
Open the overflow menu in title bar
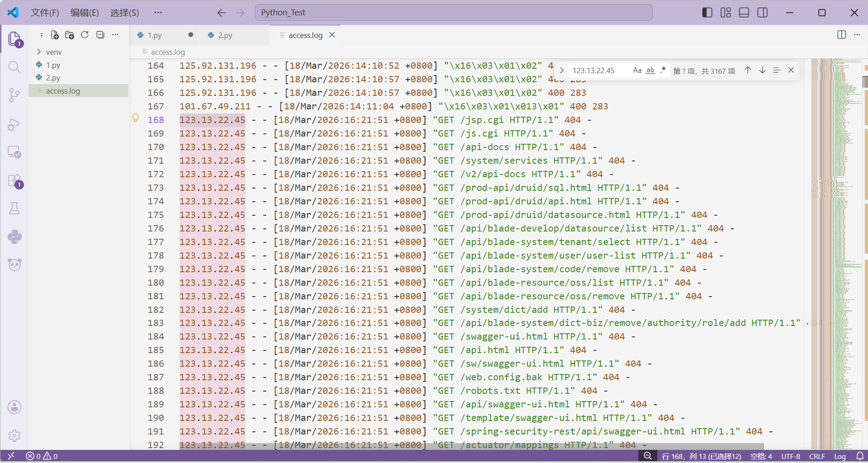(158, 13)
